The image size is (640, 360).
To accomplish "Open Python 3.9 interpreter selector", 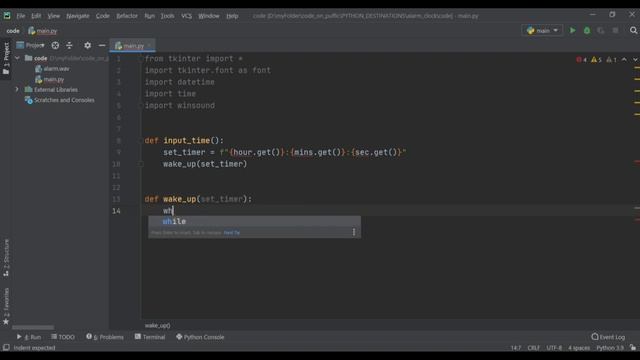I will (610, 348).
